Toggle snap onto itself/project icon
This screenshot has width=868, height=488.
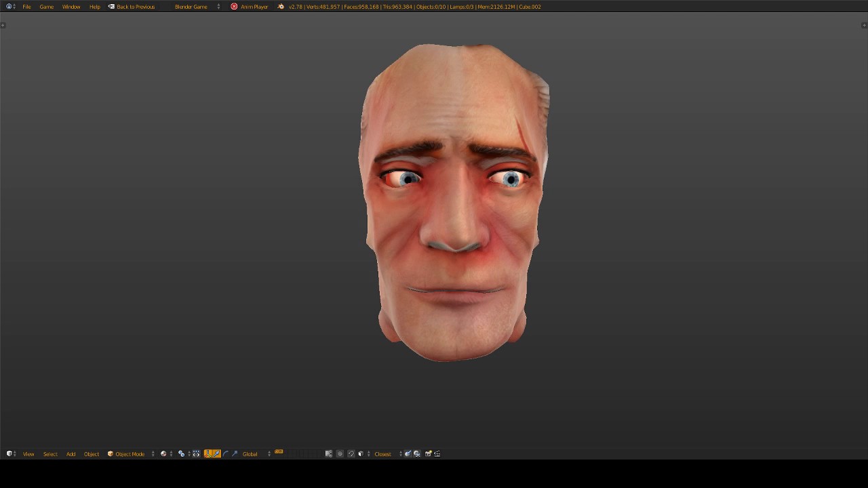(417, 454)
